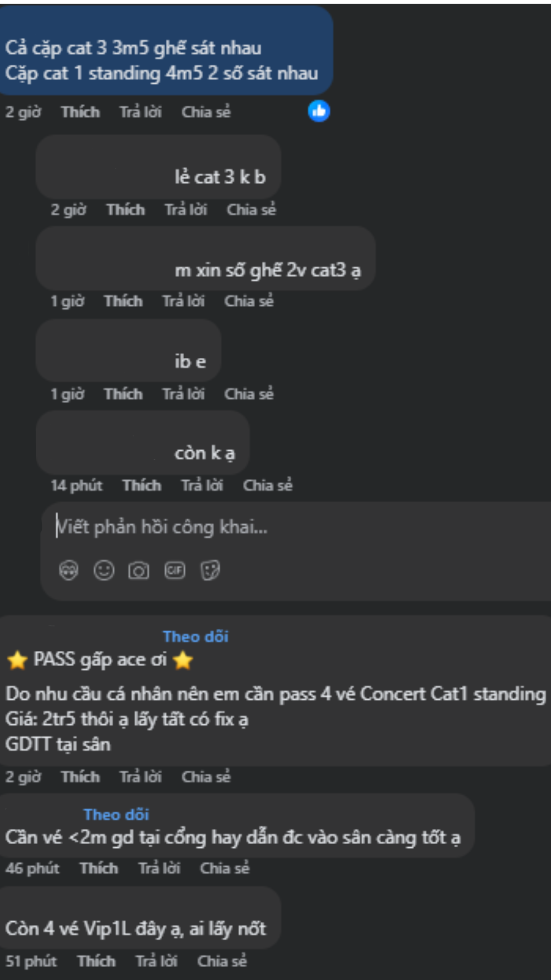Click the blue thumbs-up reaction on top comment

click(319, 111)
